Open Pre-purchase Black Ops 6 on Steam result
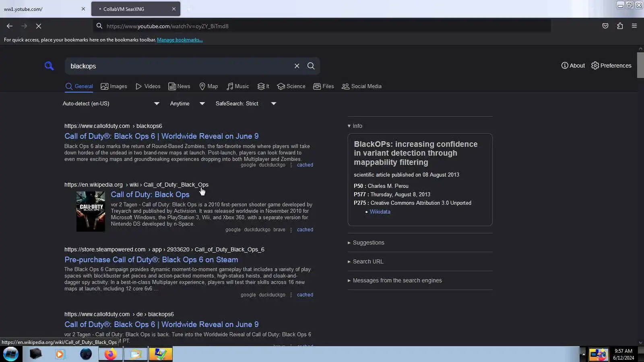 click(151, 260)
